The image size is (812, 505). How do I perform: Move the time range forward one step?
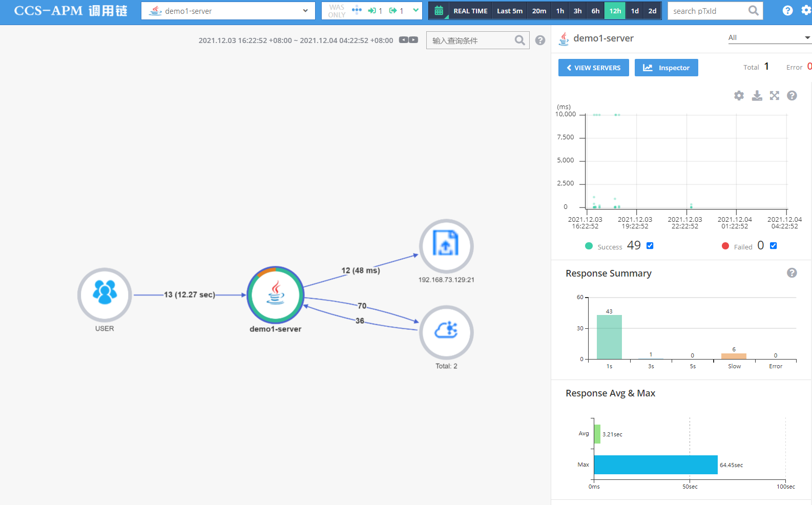[413, 40]
